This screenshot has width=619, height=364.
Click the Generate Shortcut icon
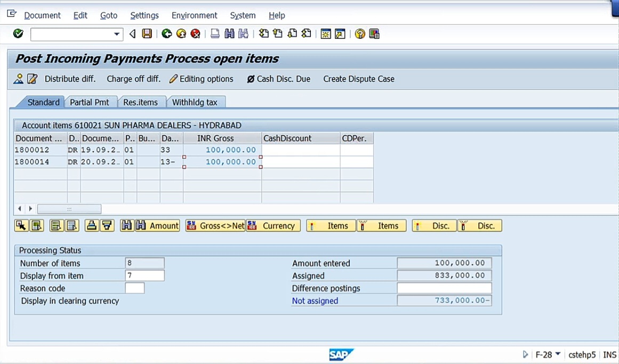(340, 34)
